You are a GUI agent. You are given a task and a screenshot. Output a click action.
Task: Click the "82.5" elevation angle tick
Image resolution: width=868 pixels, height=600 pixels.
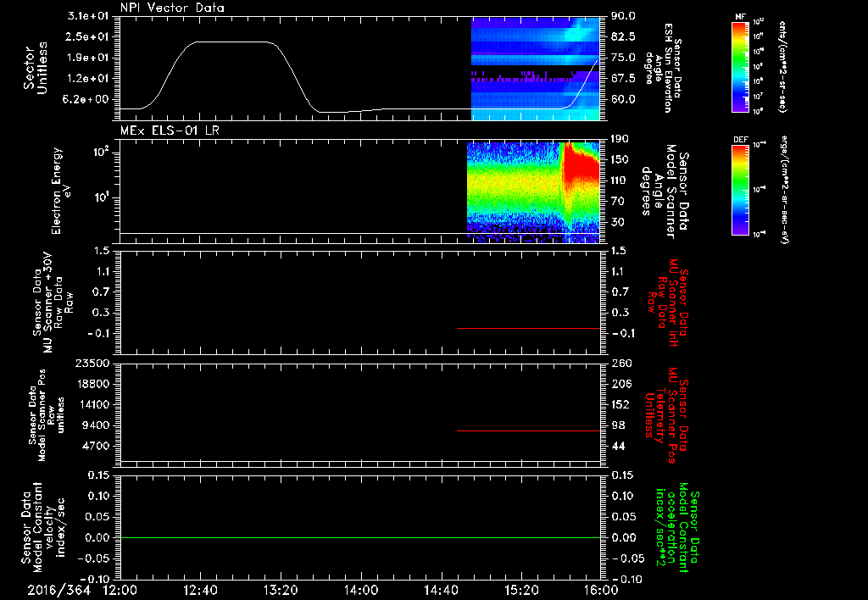click(623, 36)
